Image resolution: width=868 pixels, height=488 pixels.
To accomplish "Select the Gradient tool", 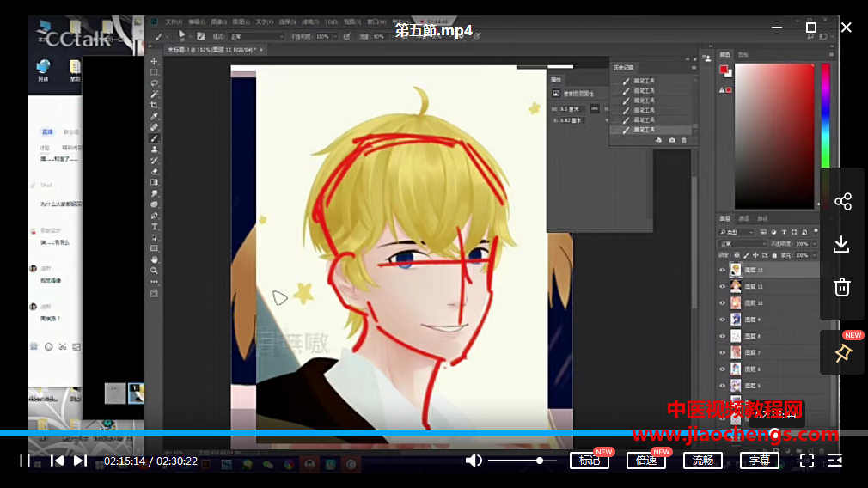I will [x=155, y=183].
